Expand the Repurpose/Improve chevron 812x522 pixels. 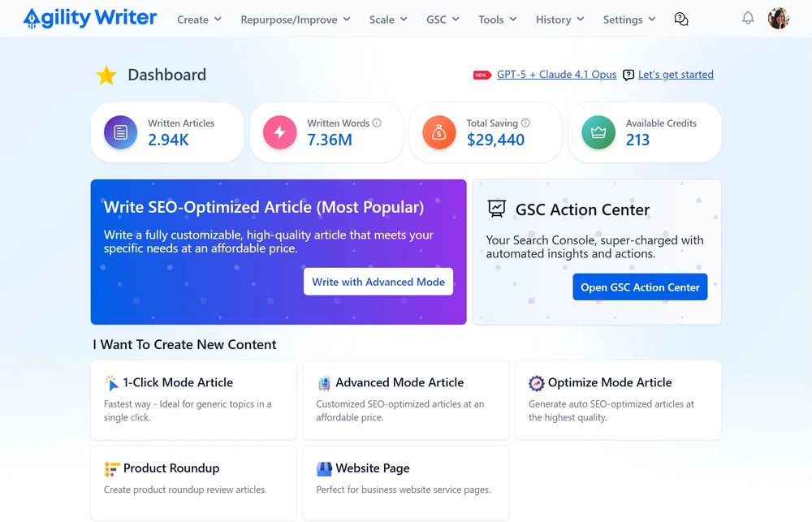[x=347, y=19]
